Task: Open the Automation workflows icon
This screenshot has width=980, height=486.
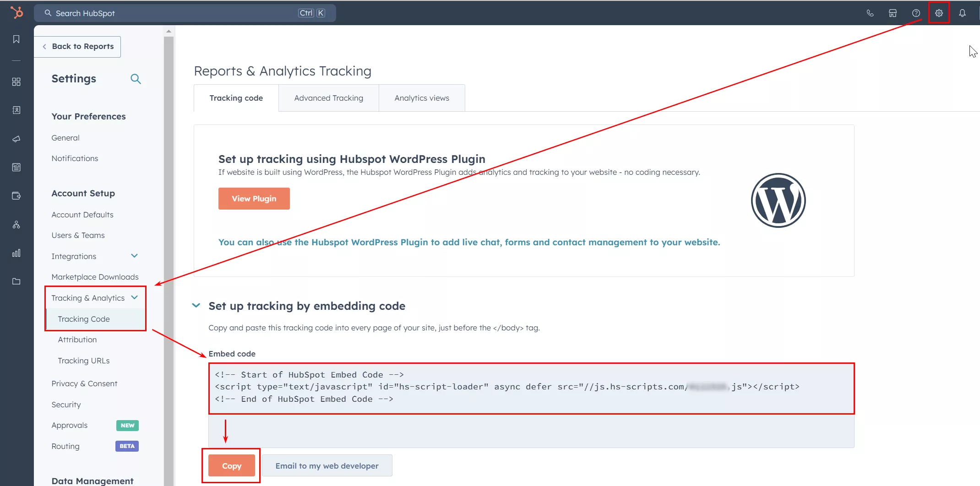Action: point(16,225)
